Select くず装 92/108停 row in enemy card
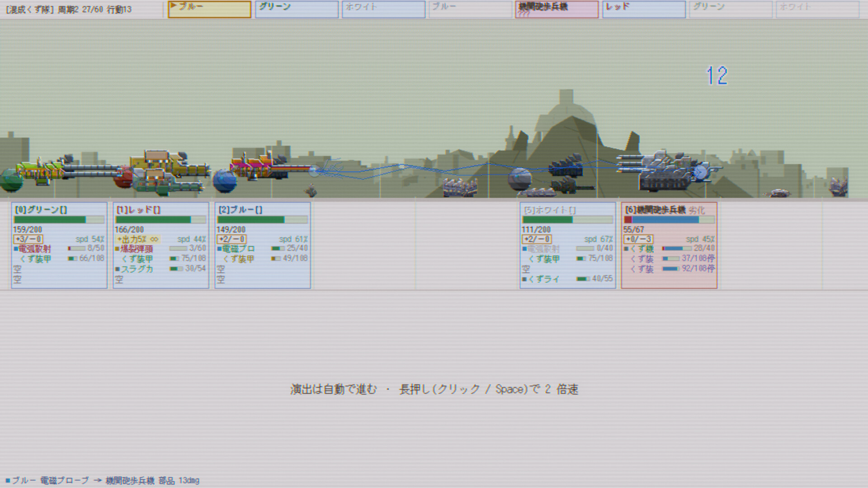 coord(670,269)
